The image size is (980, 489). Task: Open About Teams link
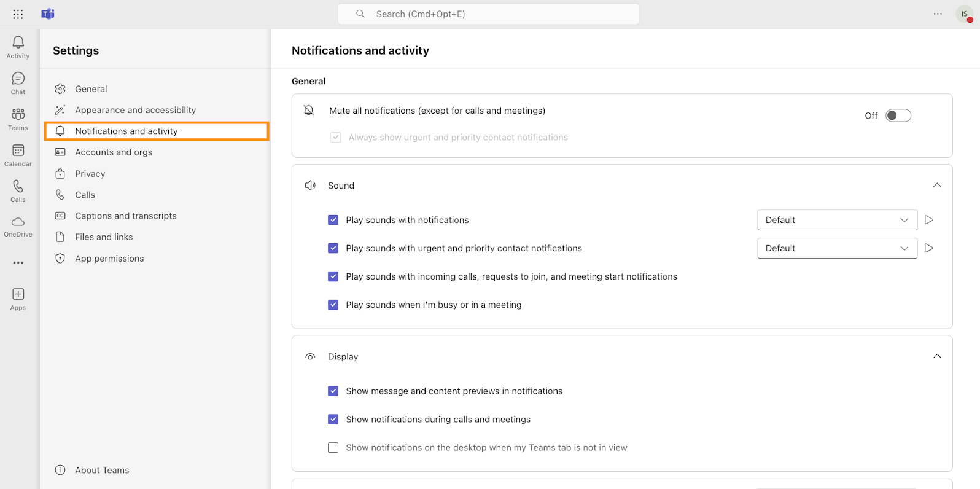(102, 470)
